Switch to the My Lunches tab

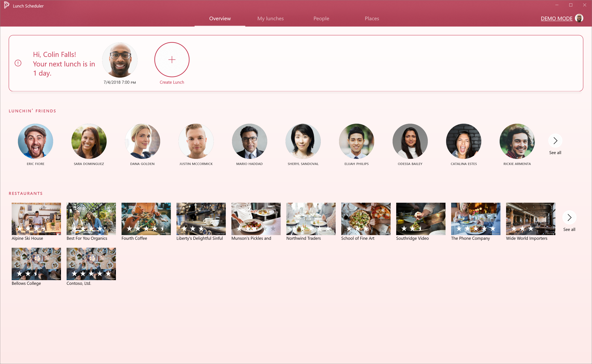point(271,19)
